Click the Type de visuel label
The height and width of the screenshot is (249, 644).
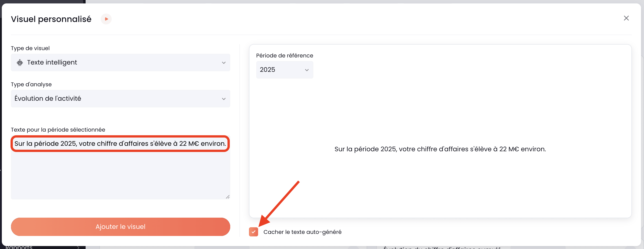(30, 48)
